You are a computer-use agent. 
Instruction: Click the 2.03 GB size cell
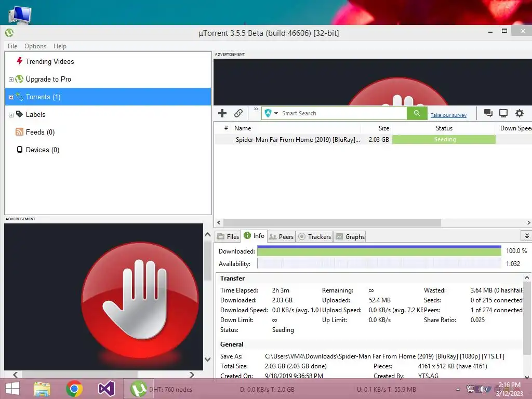379,139
